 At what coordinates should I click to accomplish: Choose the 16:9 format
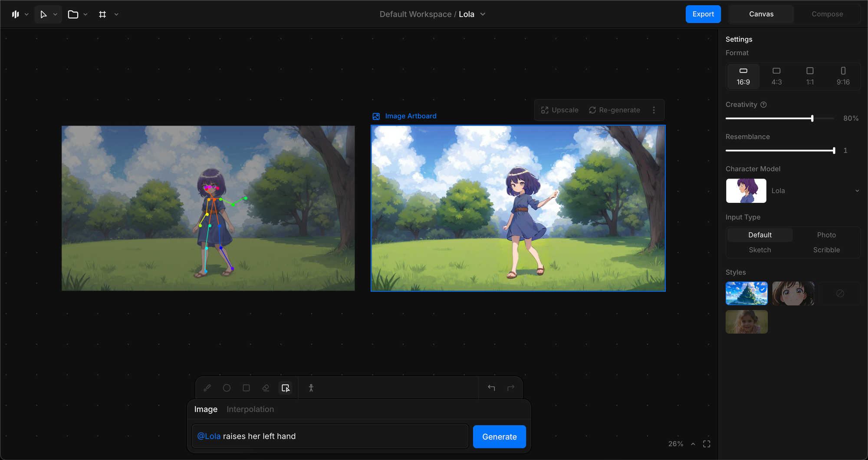[x=743, y=76]
